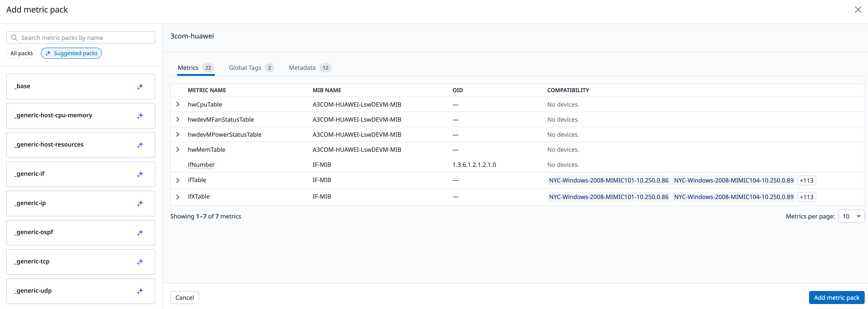Click the search magnifier icon
The image size is (868, 309).
14,38
